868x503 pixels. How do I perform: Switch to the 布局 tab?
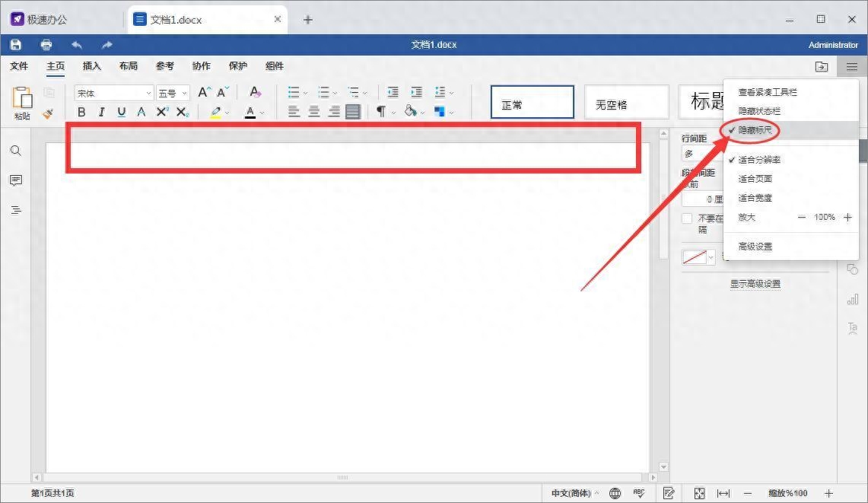[129, 66]
